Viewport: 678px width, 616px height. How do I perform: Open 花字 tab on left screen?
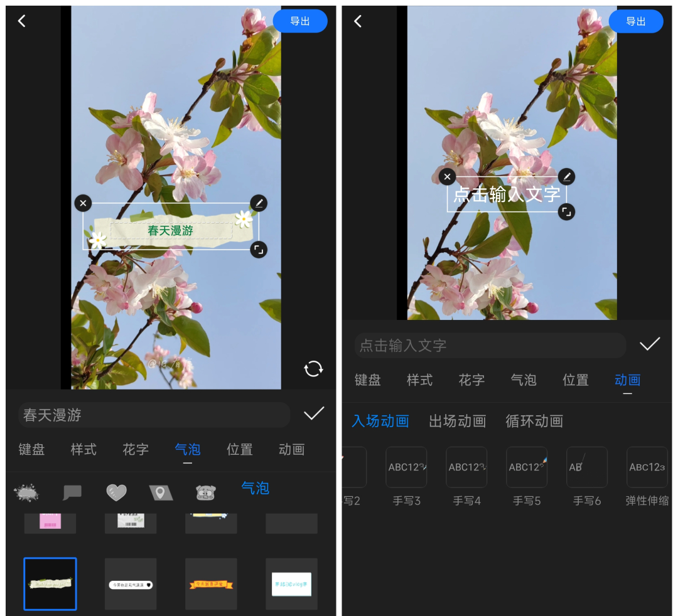pos(136,449)
